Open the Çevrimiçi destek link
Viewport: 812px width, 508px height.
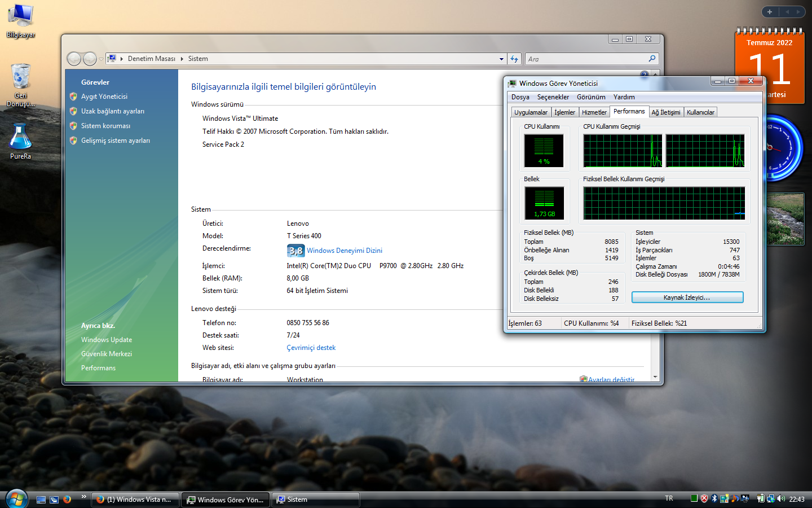pyautogui.click(x=311, y=348)
